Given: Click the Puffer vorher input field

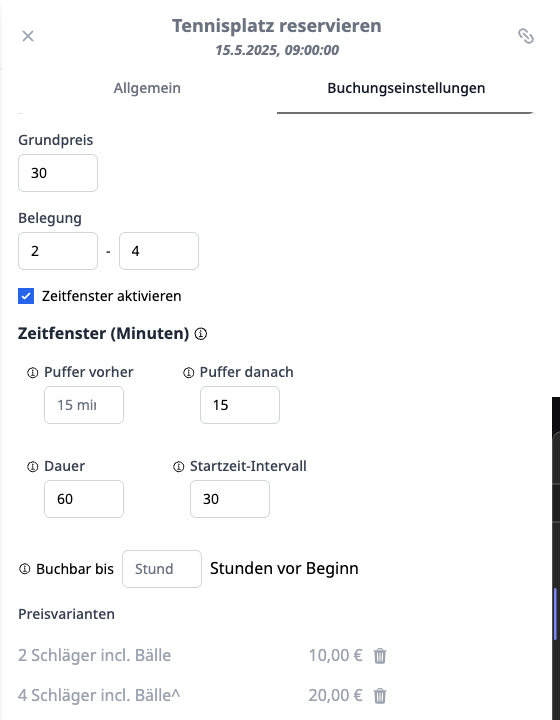Looking at the screenshot, I should (x=84, y=405).
